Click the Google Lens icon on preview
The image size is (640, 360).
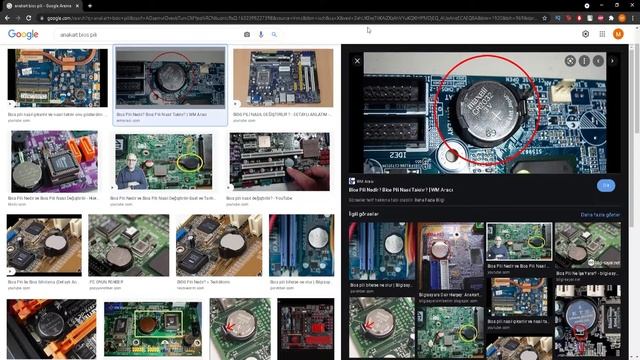(570, 61)
